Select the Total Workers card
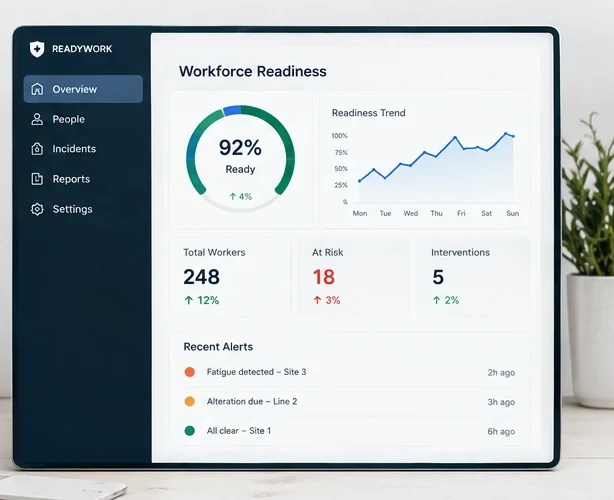The height and width of the screenshot is (500, 614). (230, 276)
